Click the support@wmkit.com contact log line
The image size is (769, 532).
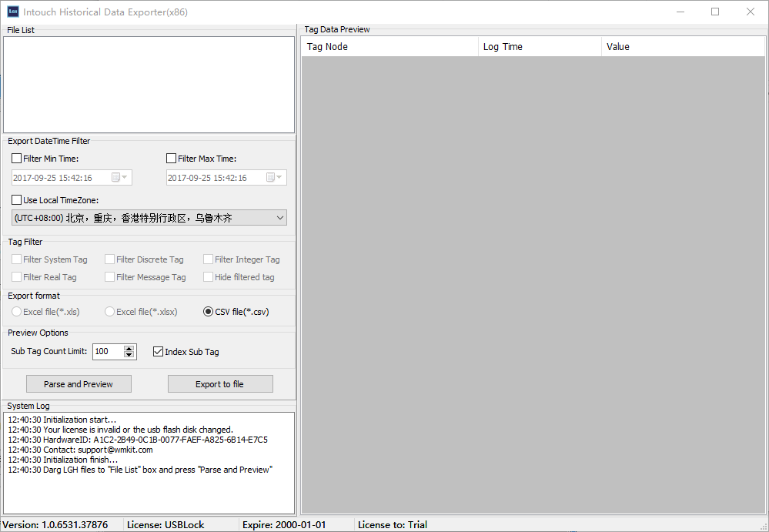(x=80, y=450)
